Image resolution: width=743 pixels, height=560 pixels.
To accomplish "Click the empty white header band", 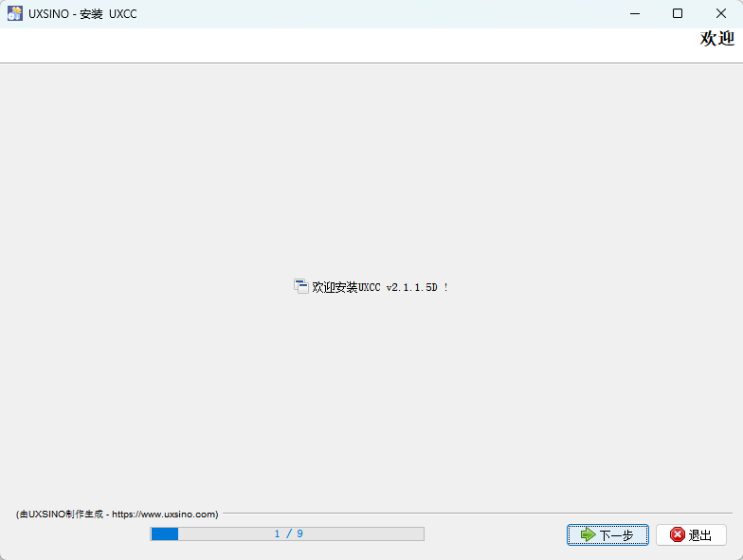I will pos(332,45).
